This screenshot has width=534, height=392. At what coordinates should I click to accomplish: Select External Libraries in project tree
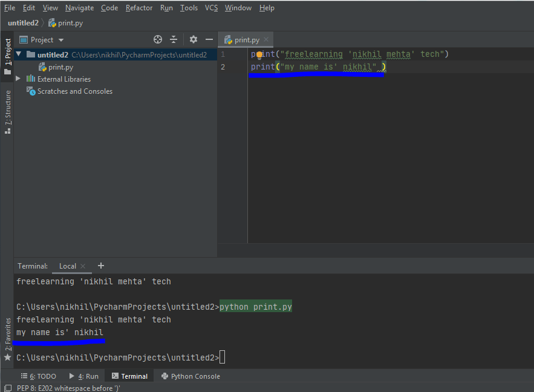(64, 79)
